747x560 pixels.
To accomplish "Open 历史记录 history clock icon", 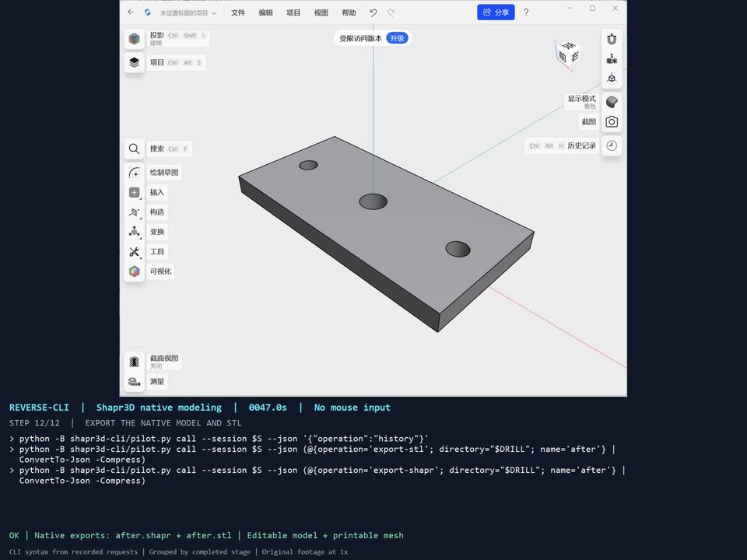I will [x=612, y=145].
